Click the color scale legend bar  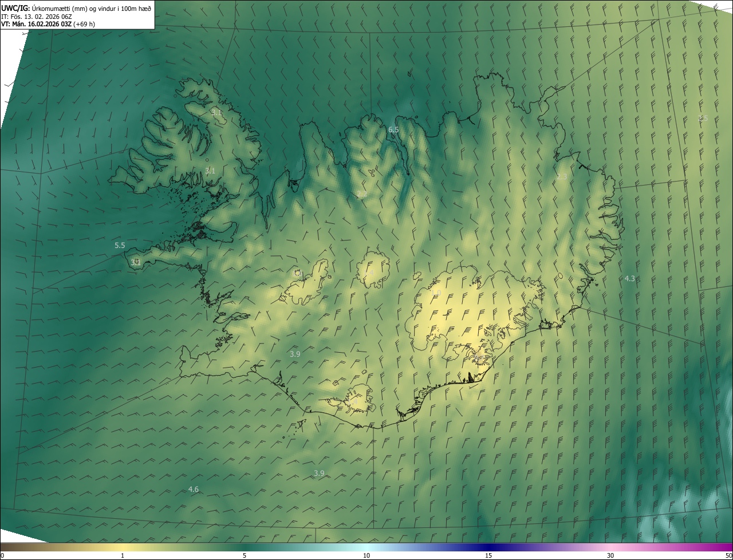pyautogui.click(x=366, y=547)
